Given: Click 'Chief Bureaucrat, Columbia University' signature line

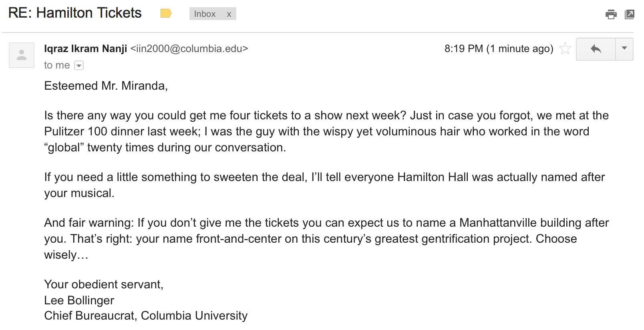Looking at the screenshot, I should 146,316.
